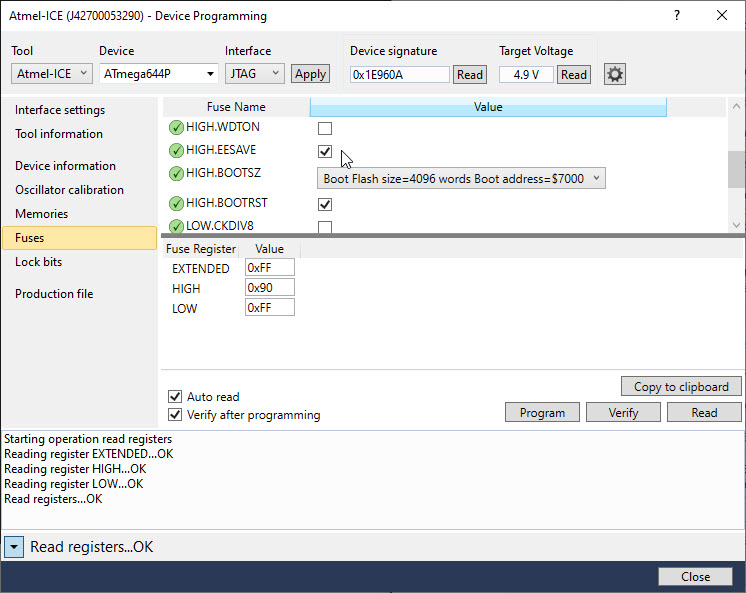
Task: Click Copy to clipboard button
Action: point(681,386)
